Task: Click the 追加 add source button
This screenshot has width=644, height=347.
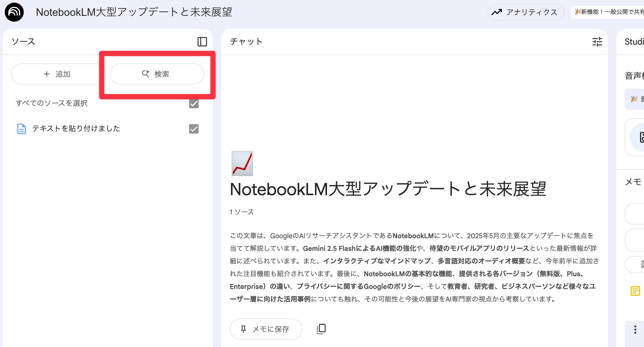Action: click(x=57, y=74)
